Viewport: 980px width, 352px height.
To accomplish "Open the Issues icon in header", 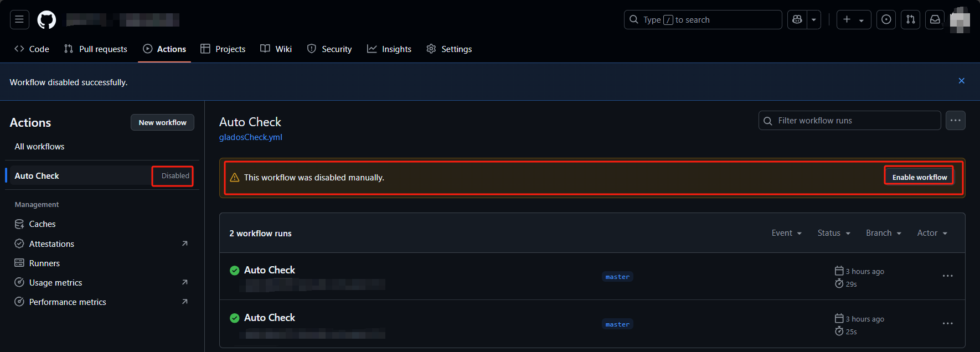I will coord(886,20).
